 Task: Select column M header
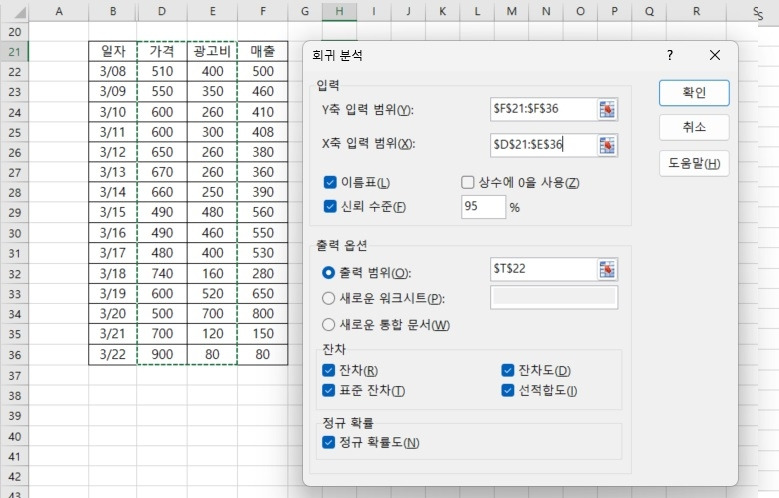[x=511, y=11]
